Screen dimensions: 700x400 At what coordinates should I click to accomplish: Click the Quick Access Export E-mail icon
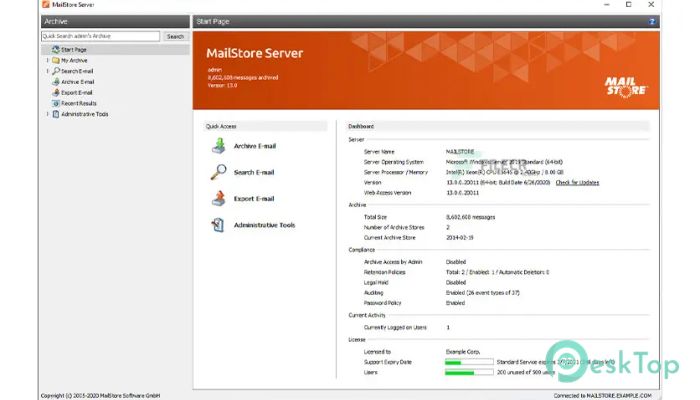click(218, 199)
